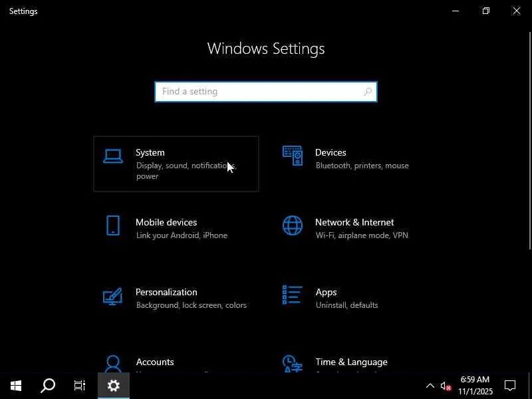Viewport: 532px width, 399px height.
Task: Select the Apps category title
Action: pyautogui.click(x=326, y=292)
